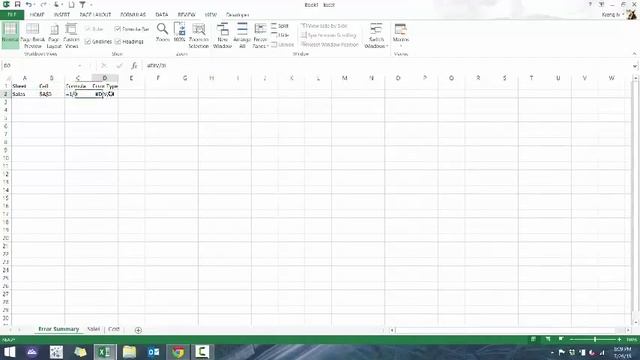Open the Windows Start menu
This screenshot has width=640, height=360.
[x=10, y=352]
